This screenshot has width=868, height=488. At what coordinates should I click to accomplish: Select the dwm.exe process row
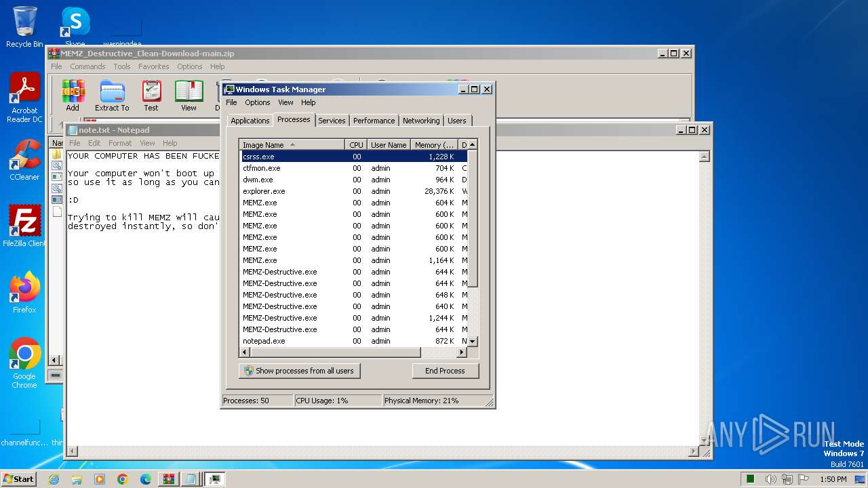(353, 180)
